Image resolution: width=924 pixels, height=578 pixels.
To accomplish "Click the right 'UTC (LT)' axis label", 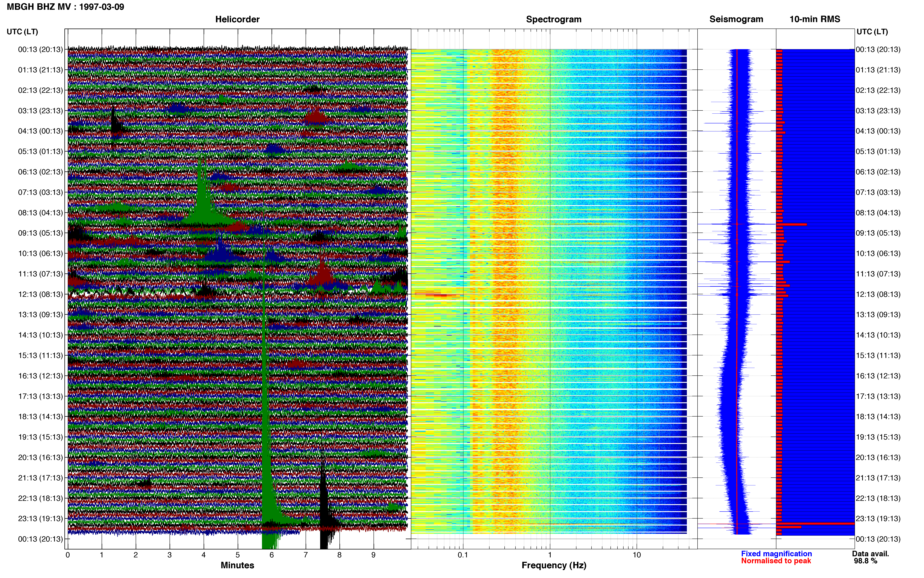I will [x=872, y=32].
